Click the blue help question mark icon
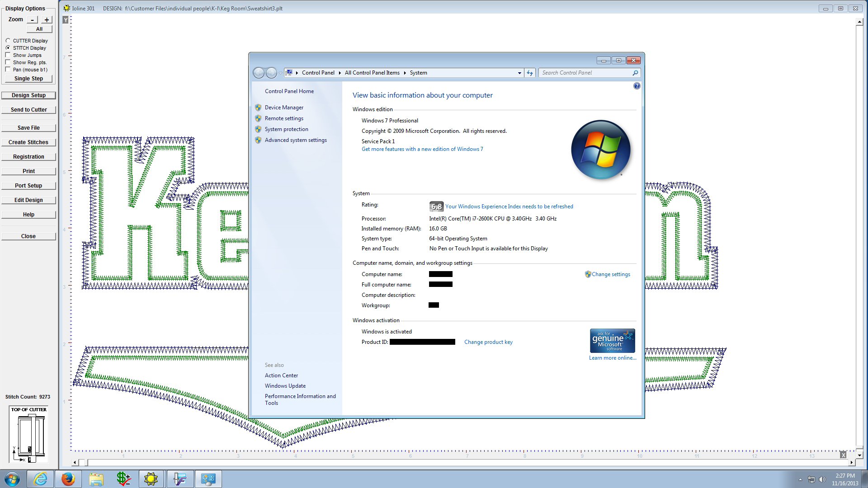868x488 pixels. (637, 86)
